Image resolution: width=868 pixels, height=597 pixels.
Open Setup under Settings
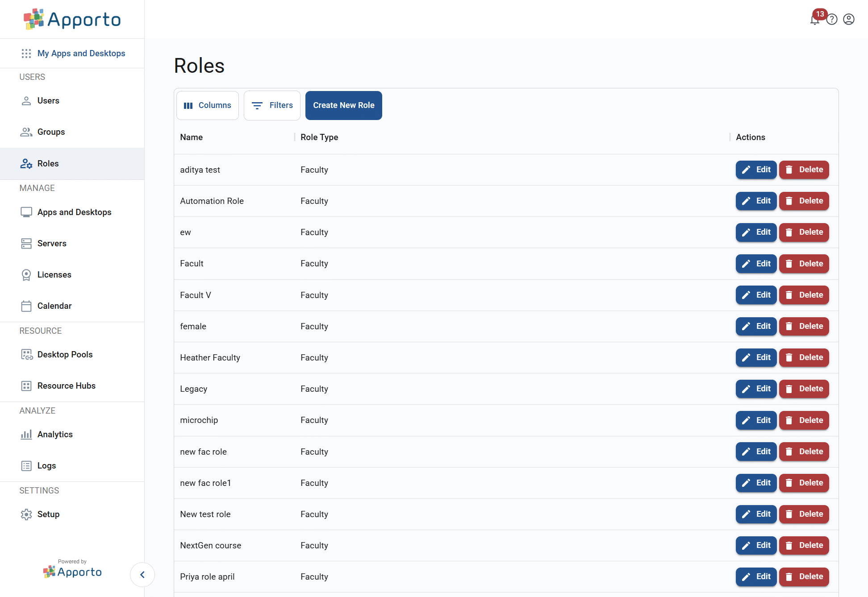click(48, 514)
